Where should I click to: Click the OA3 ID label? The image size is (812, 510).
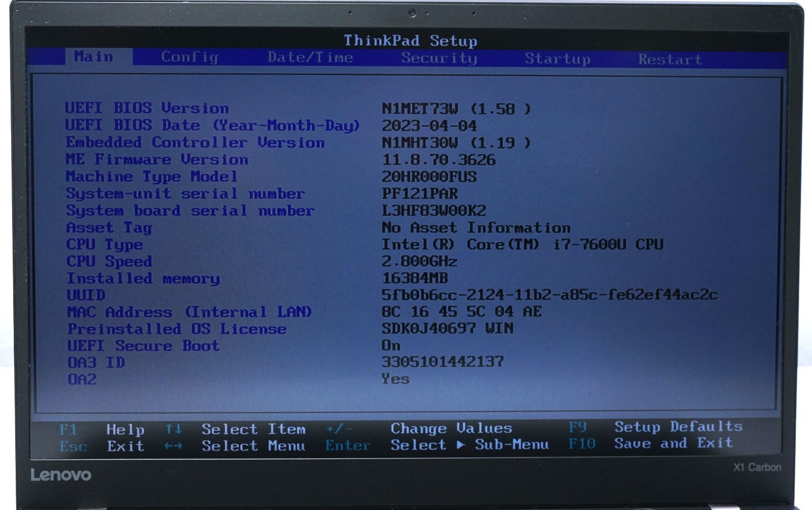[96, 362]
